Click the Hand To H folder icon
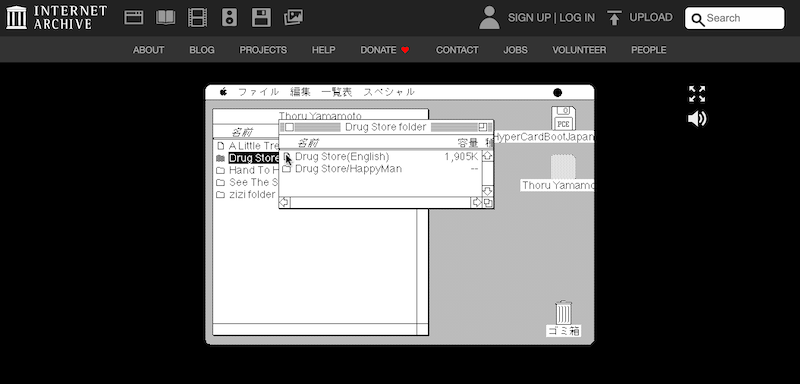The image size is (800, 384). tap(220, 170)
